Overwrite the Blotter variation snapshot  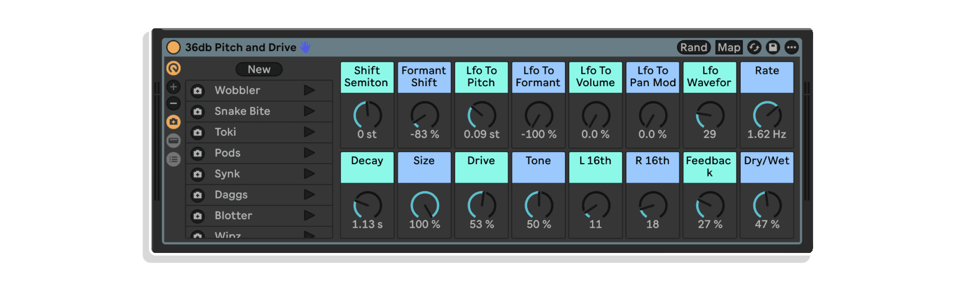pos(198,216)
